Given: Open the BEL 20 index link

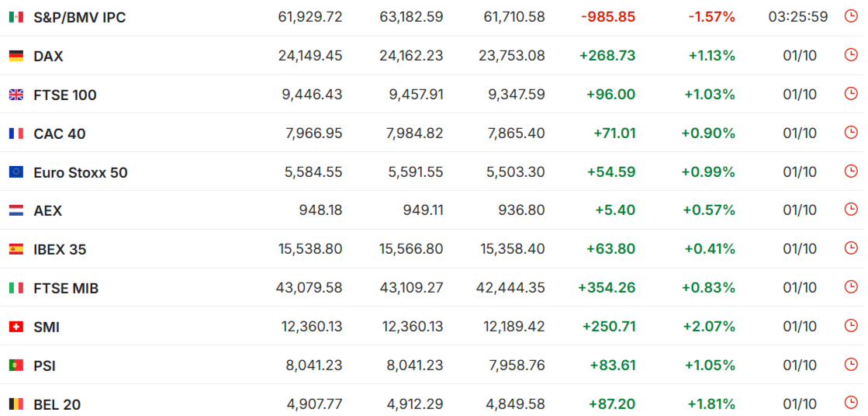Looking at the screenshot, I should coord(57,404).
